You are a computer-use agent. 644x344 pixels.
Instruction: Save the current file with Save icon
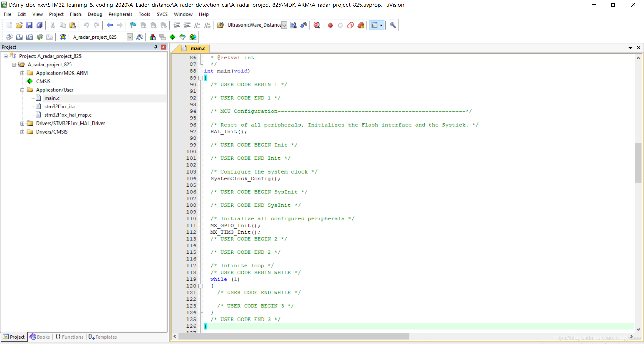[x=29, y=25]
